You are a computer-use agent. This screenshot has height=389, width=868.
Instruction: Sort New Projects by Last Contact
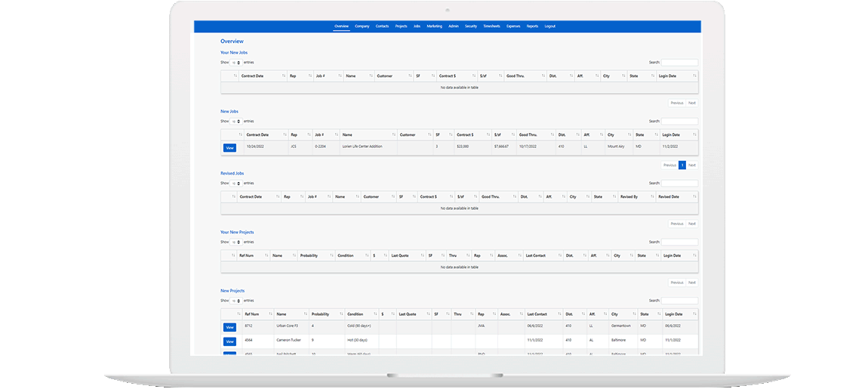click(543, 314)
